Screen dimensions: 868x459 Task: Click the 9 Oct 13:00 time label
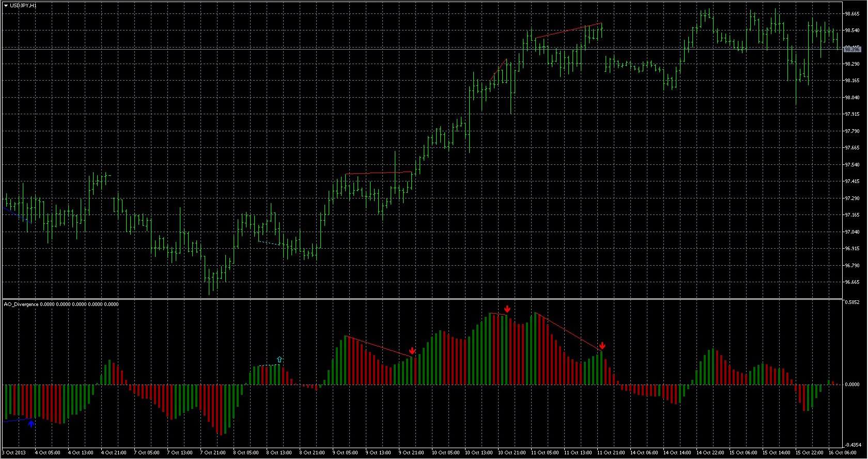[378, 453]
